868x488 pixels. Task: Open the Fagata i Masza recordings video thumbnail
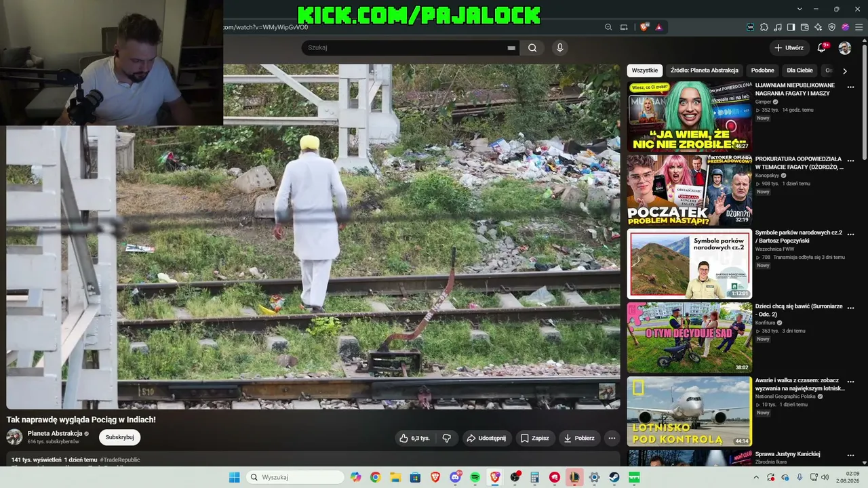(x=690, y=116)
